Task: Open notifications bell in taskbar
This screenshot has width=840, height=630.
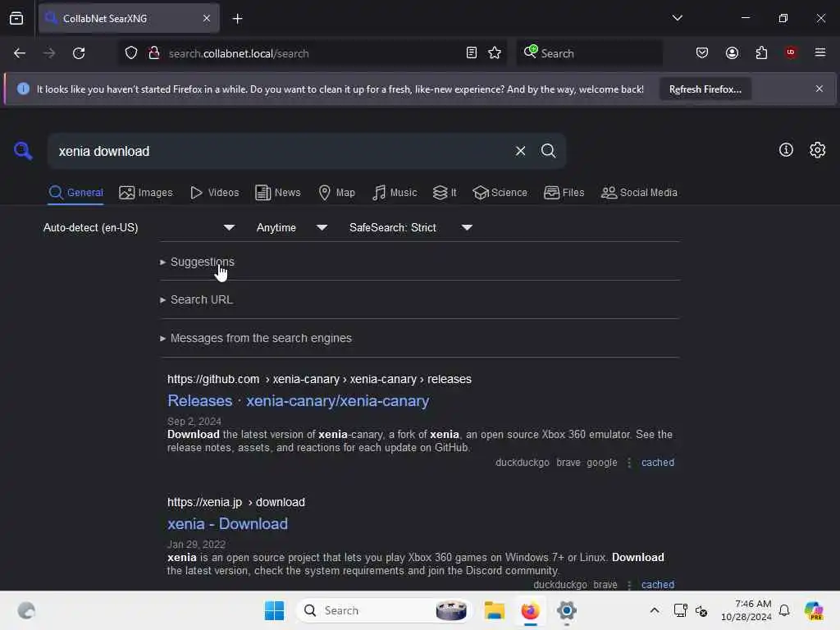Action: pyautogui.click(x=783, y=610)
